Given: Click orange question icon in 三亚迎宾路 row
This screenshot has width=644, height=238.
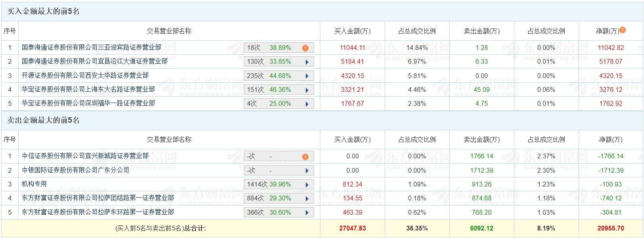Looking at the screenshot, I should [x=305, y=48].
